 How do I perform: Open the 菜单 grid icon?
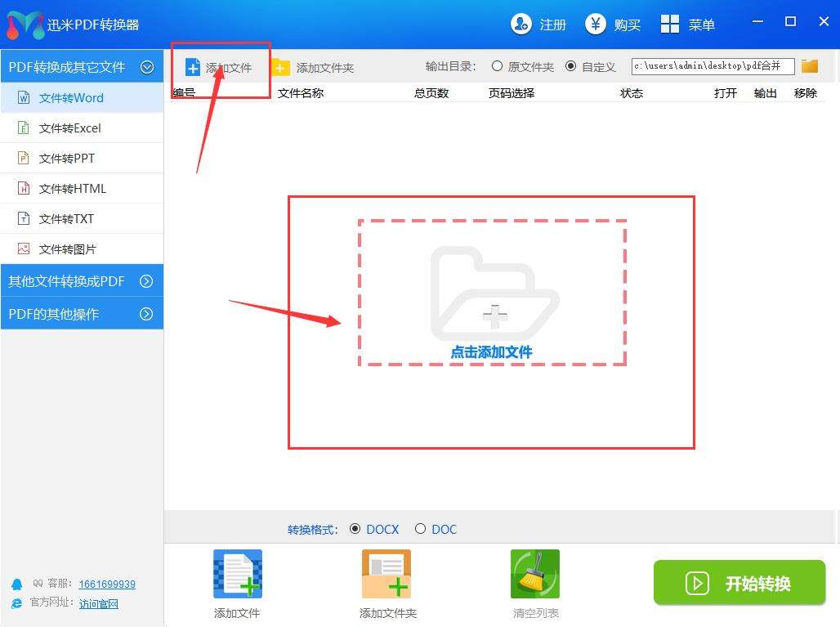pos(670,25)
